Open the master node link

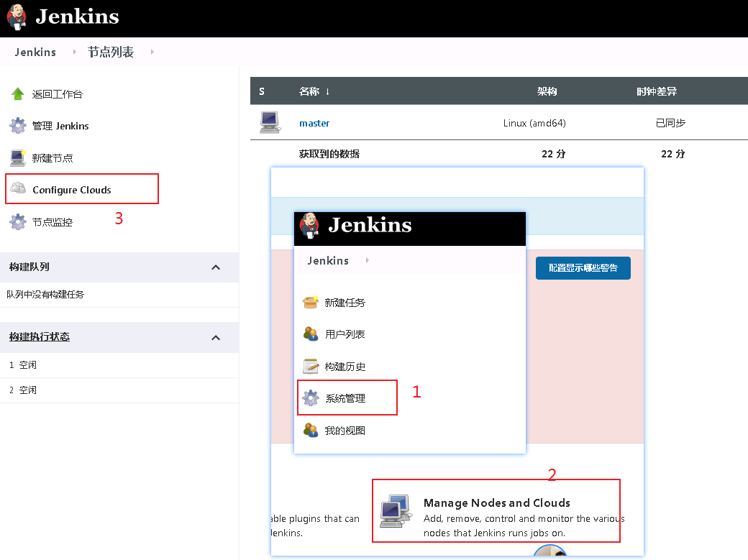click(x=314, y=123)
